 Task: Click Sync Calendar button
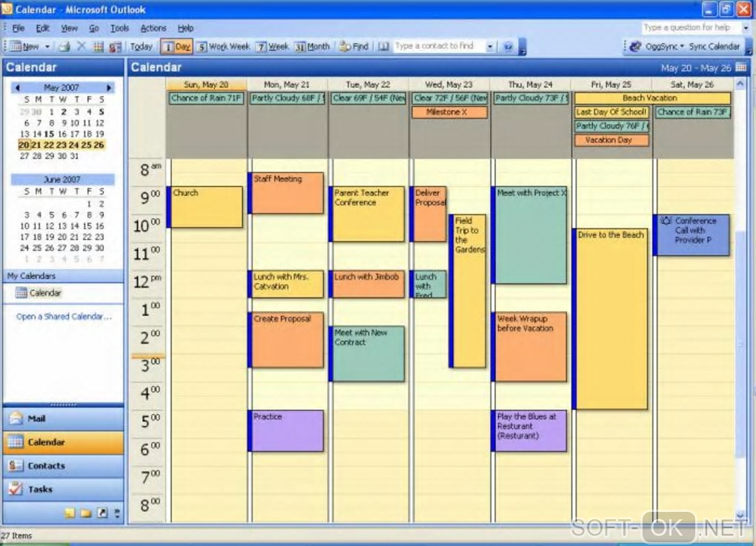click(x=714, y=46)
